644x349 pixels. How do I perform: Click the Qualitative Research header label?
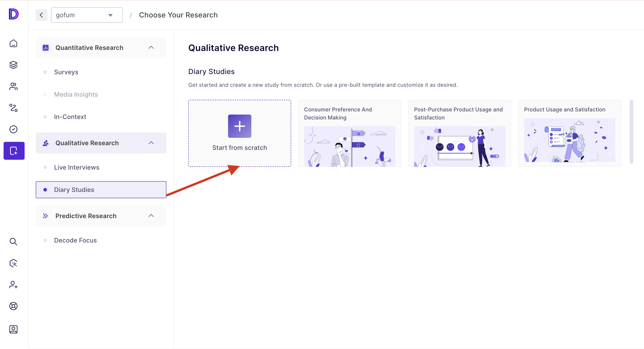click(87, 143)
